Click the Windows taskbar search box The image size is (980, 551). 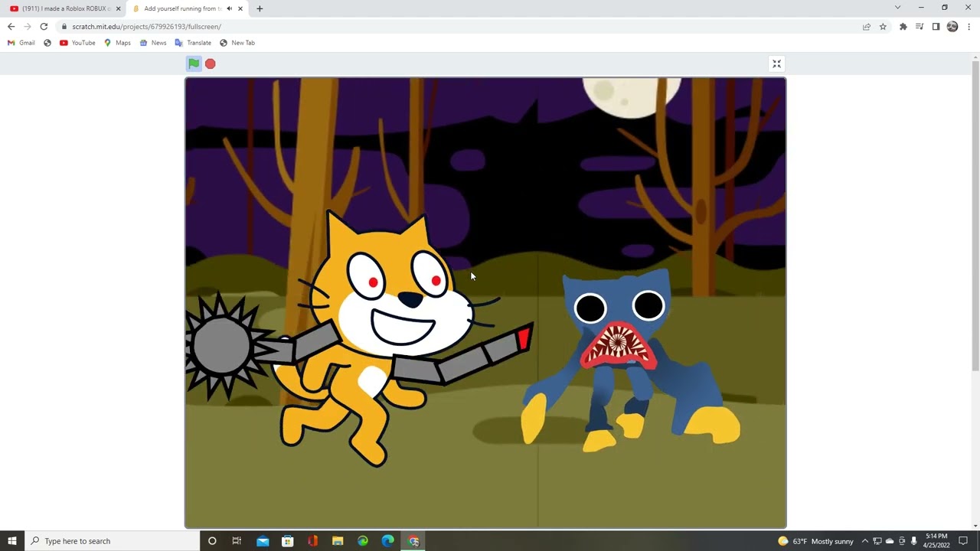pyautogui.click(x=111, y=541)
